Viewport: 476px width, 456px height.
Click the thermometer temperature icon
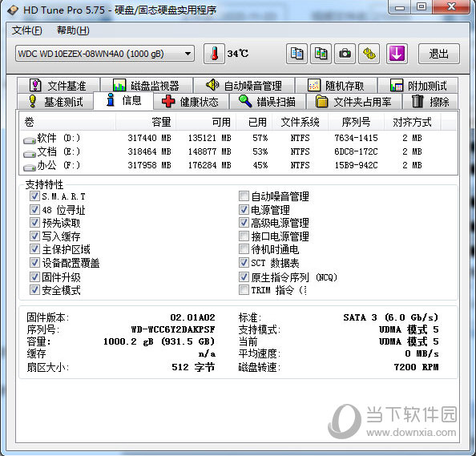[214, 54]
